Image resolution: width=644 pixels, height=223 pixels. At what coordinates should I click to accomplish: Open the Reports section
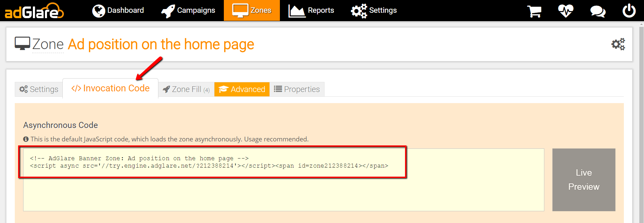pyautogui.click(x=311, y=10)
